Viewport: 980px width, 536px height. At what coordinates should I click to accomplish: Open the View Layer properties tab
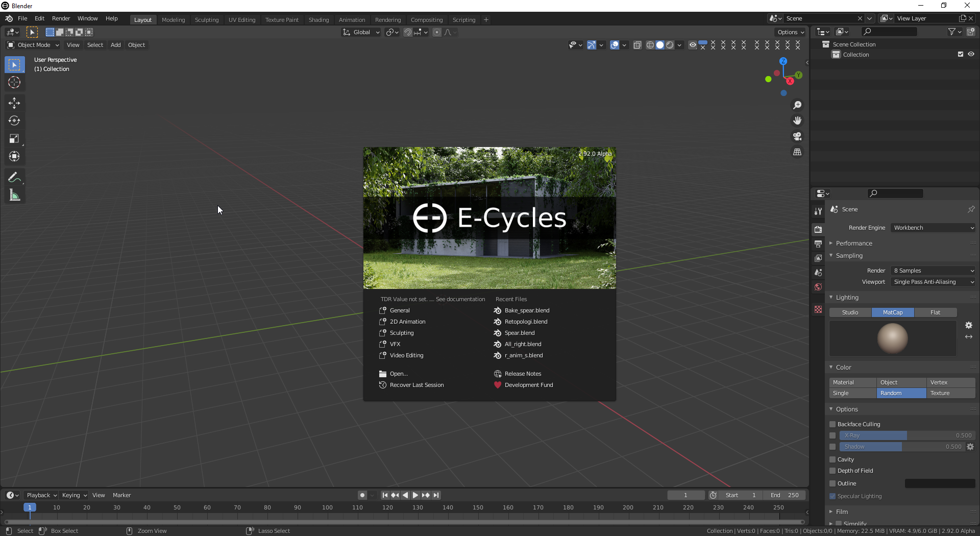(818, 258)
